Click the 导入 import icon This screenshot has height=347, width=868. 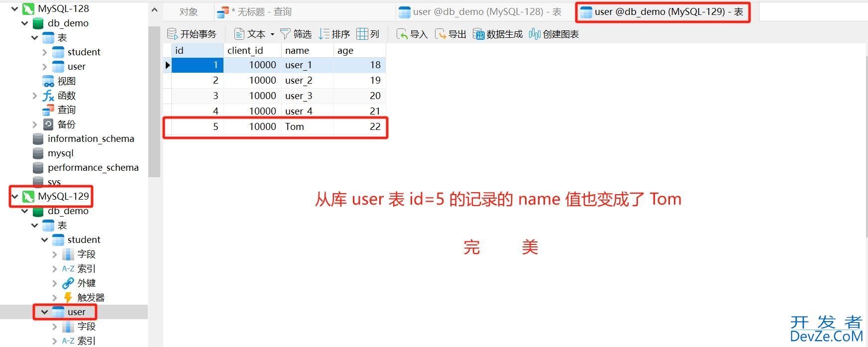click(x=402, y=34)
